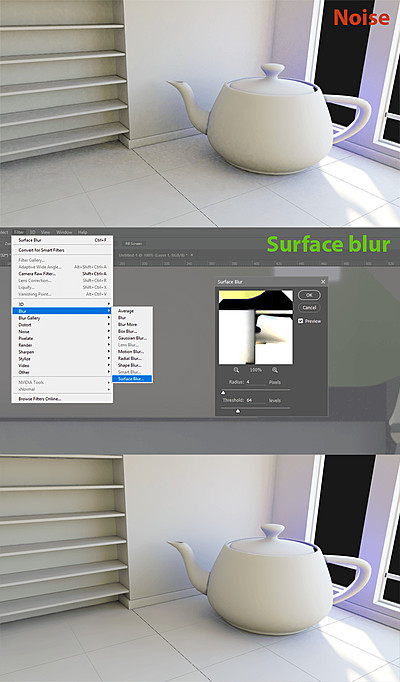Open the View menu
400x682 pixels.
45,232
